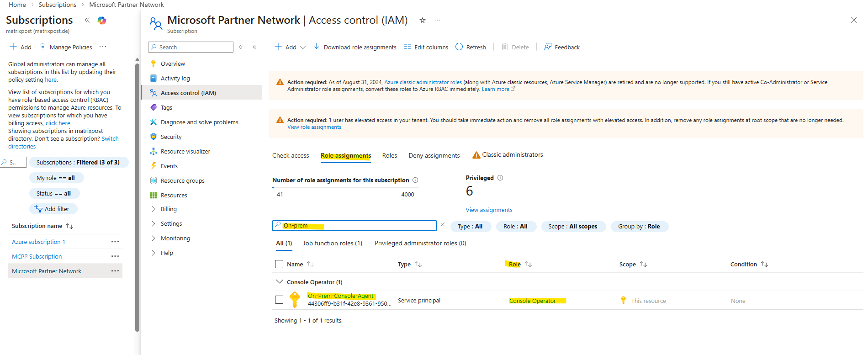This screenshot has height=355, width=868.
Task: Favorite this page with the star icon
Action: (x=423, y=20)
